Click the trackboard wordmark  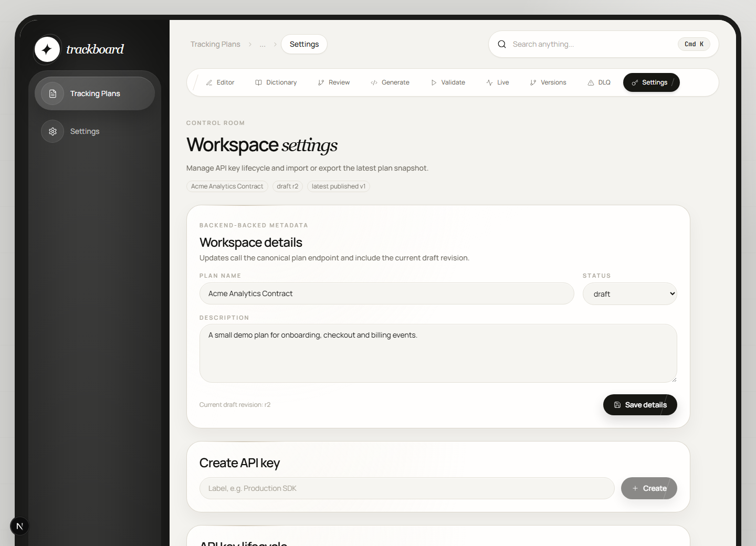click(95, 49)
